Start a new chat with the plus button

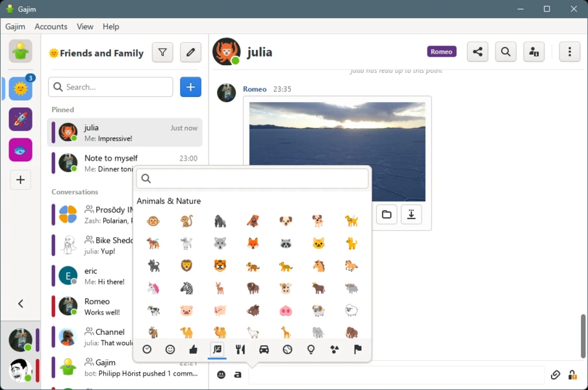tap(190, 87)
